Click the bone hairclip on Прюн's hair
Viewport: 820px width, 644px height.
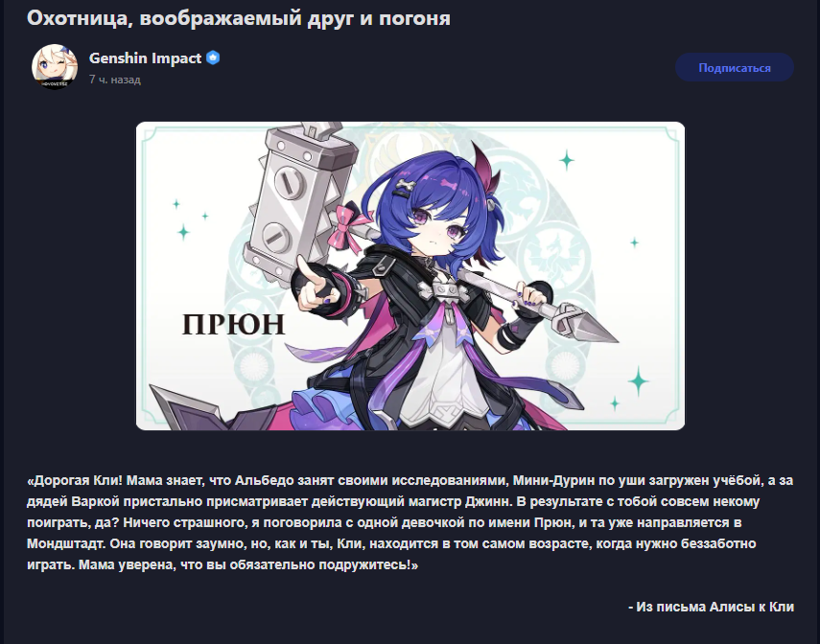click(x=406, y=187)
